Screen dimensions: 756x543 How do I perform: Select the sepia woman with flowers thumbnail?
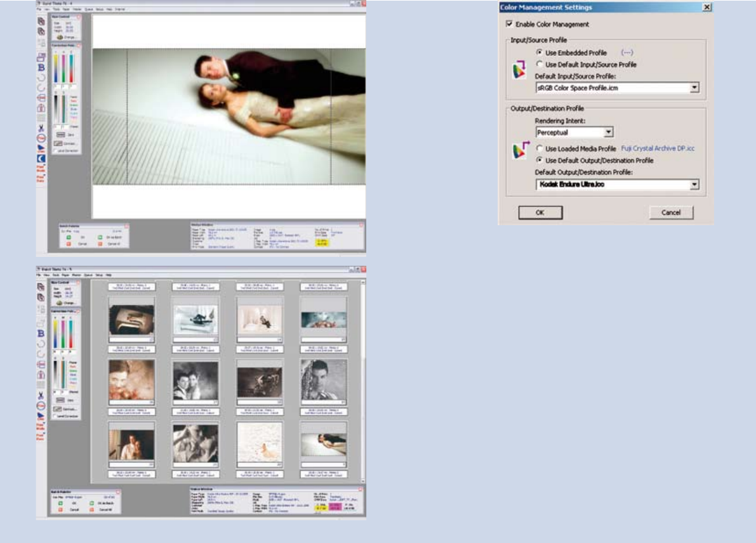point(131,381)
